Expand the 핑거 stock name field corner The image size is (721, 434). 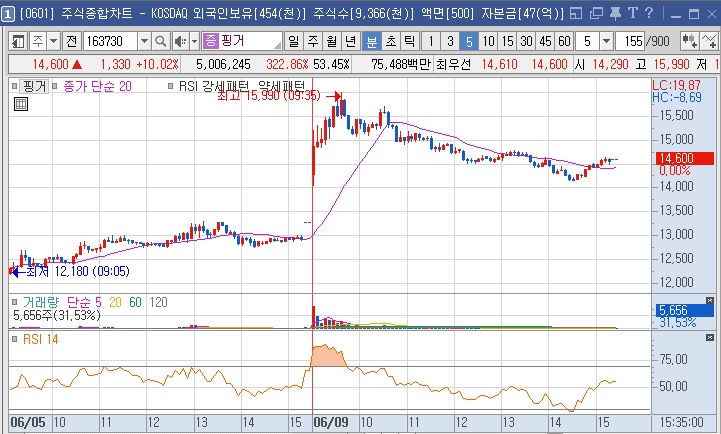[278, 46]
